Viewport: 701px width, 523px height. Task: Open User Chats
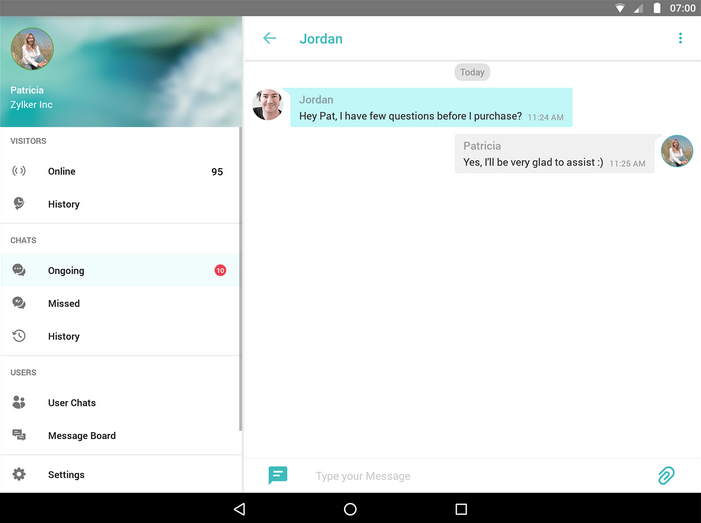pyautogui.click(x=120, y=403)
